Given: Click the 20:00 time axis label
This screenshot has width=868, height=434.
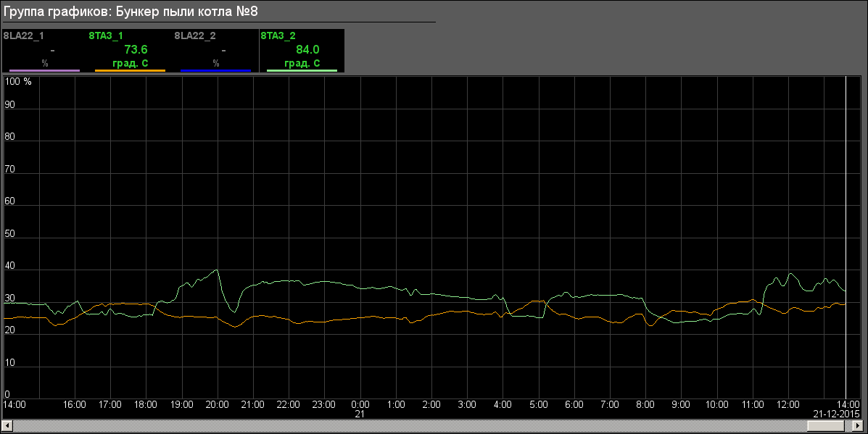Looking at the screenshot, I should pos(217,404).
